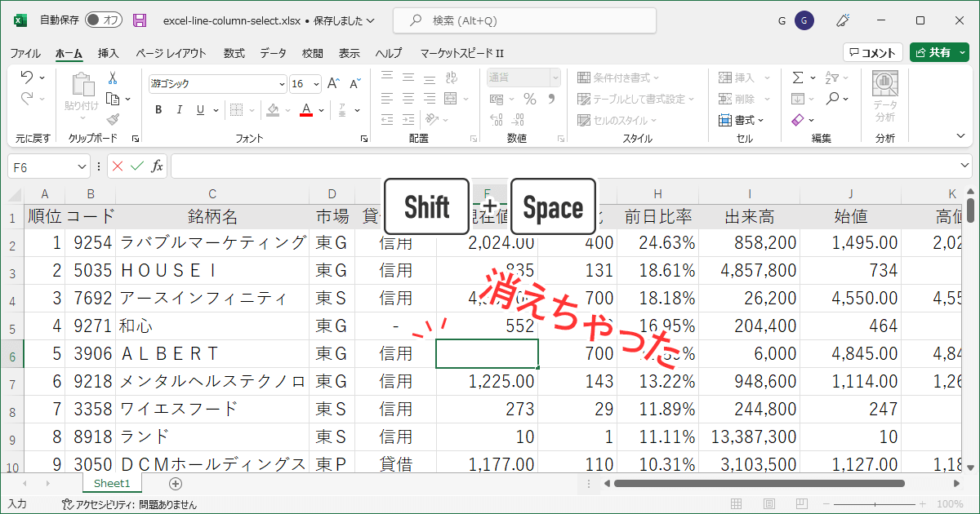The width and height of the screenshot is (980, 514).
Task: Click the 検索 (Search) box at the top
Action: coord(523,20)
